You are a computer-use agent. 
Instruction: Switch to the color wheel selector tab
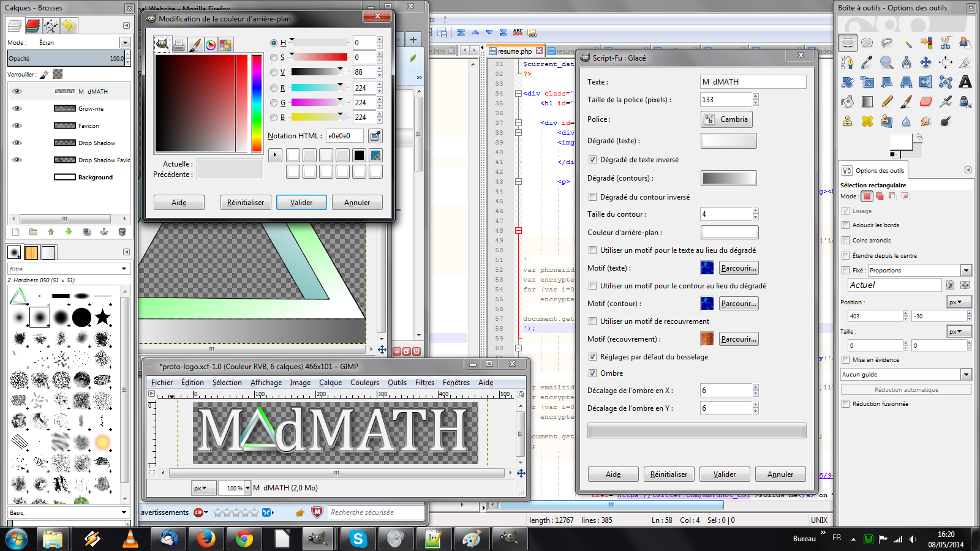tap(211, 45)
